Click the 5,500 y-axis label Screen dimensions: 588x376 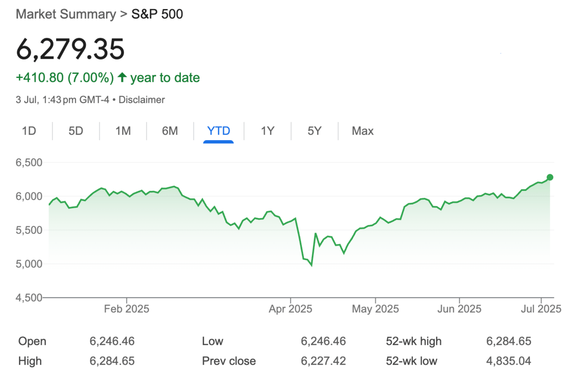pos(29,230)
